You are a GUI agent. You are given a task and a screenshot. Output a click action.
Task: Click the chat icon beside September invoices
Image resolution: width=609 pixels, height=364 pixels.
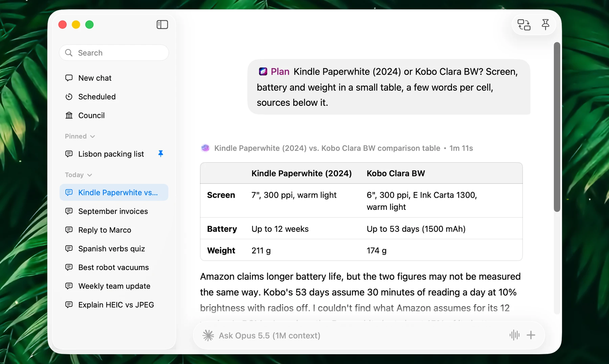69,211
